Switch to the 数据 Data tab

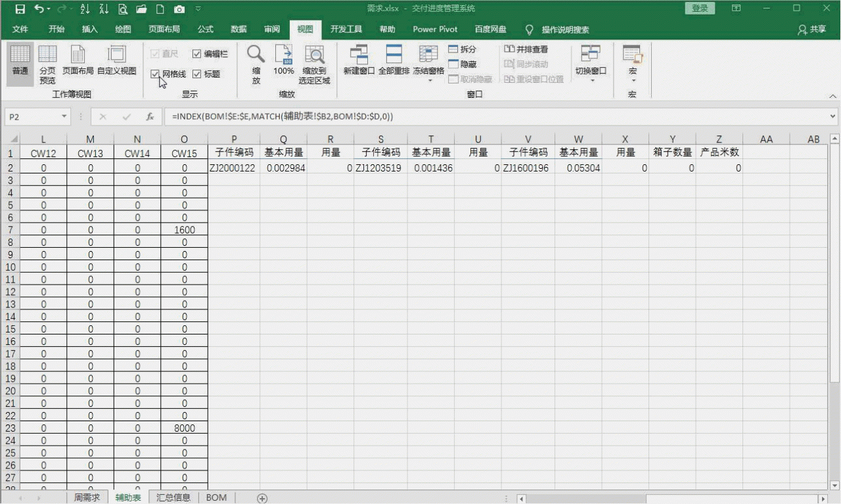click(239, 30)
